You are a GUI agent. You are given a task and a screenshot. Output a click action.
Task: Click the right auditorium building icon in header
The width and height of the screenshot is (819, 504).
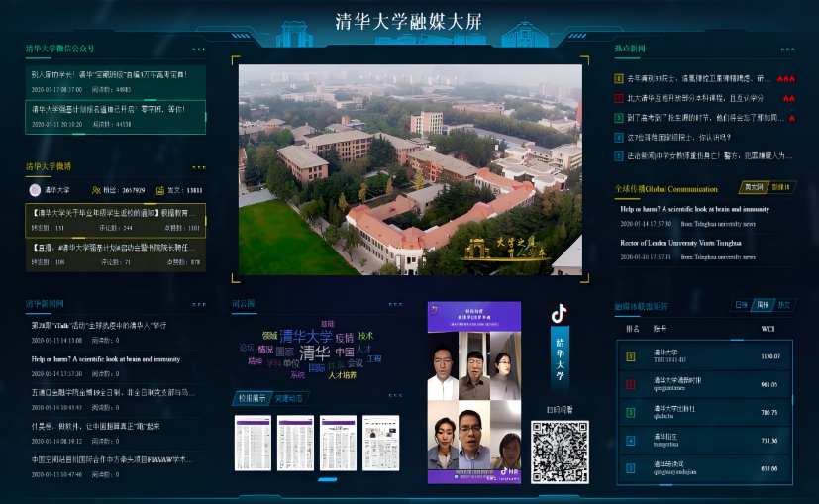point(525,34)
